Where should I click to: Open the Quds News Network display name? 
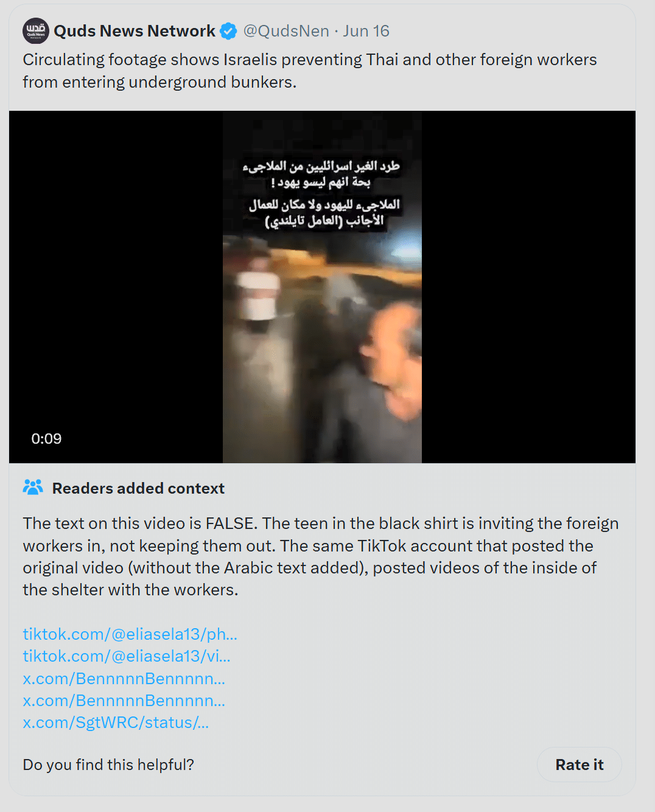pos(135,31)
